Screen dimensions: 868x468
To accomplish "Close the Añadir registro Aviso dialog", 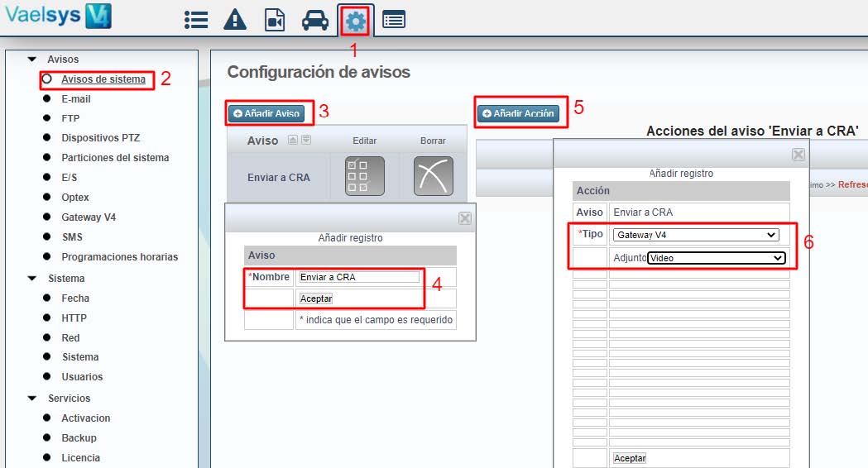I will (x=465, y=218).
